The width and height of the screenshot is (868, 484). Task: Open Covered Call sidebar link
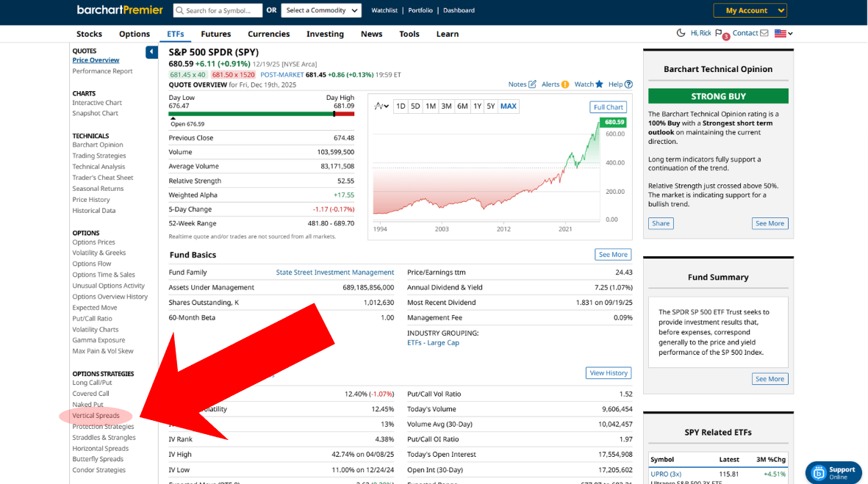(91, 394)
